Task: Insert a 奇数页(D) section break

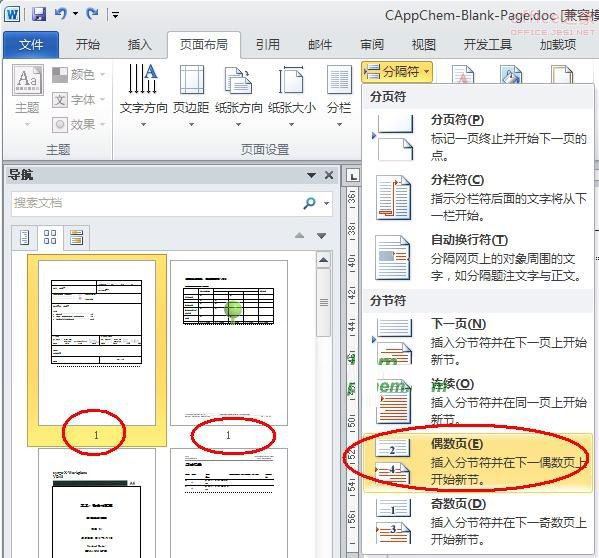Action: tap(478, 522)
